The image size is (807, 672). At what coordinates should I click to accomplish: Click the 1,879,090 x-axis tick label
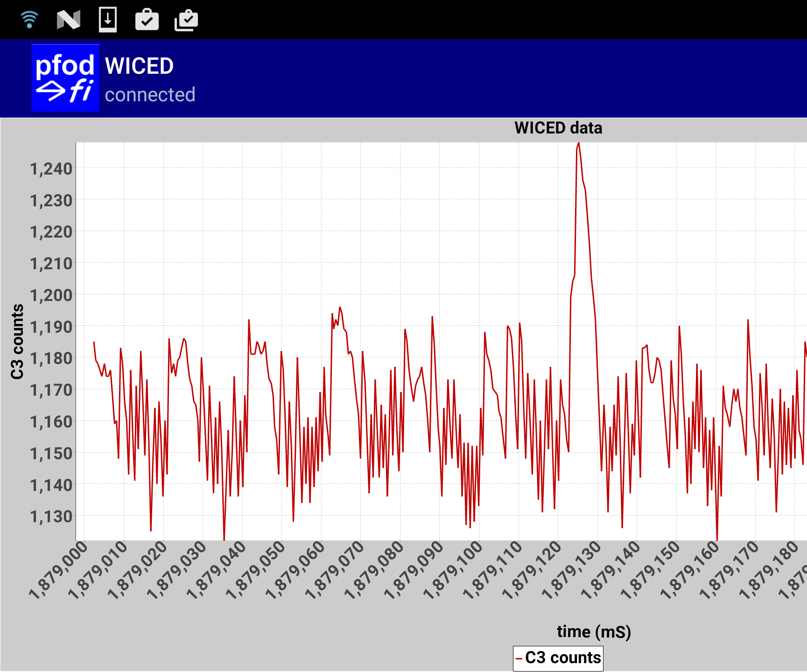click(x=414, y=570)
